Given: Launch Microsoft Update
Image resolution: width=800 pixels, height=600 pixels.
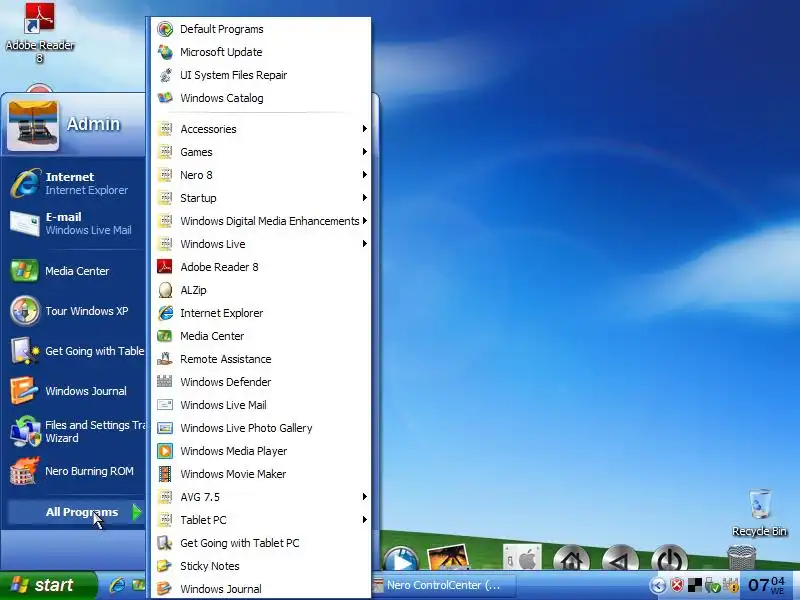Looking at the screenshot, I should tap(261, 52).
